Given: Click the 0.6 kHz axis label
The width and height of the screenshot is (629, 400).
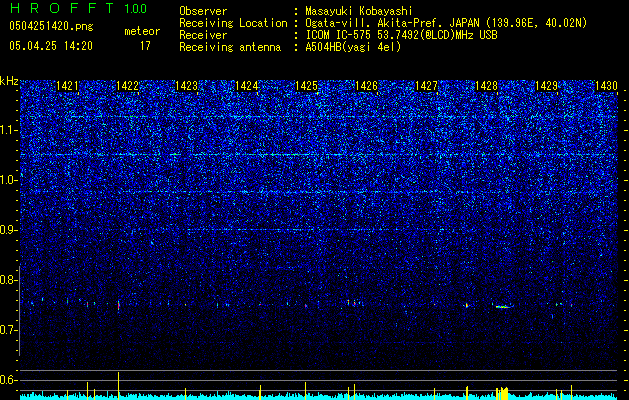Looking at the screenshot, I should (x=8, y=380).
